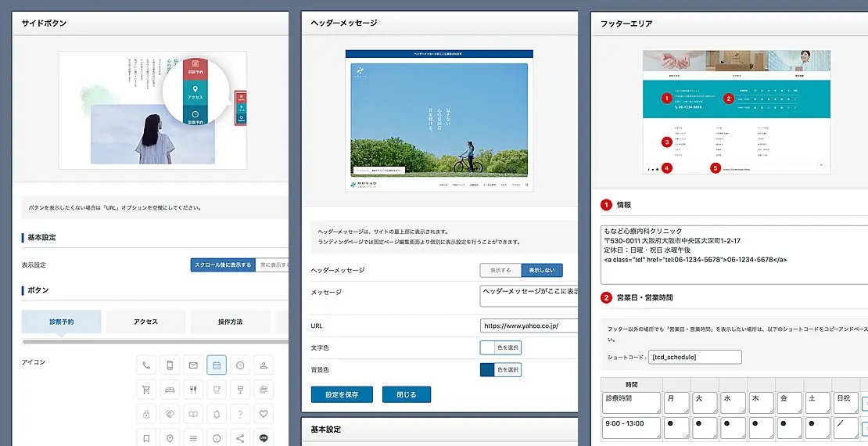Set header message to 表示する
Screen dimensions: 868x446
click(x=500, y=270)
